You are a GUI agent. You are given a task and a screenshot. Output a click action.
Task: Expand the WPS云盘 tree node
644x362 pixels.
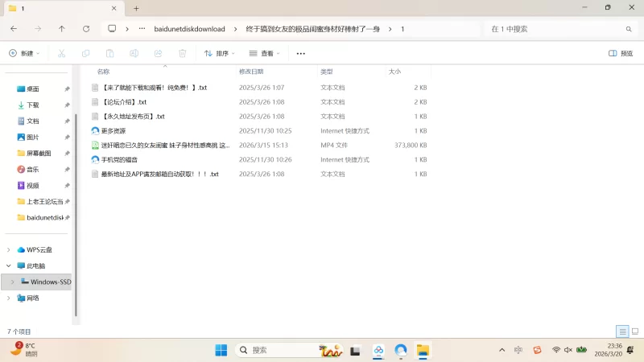[x=9, y=249]
